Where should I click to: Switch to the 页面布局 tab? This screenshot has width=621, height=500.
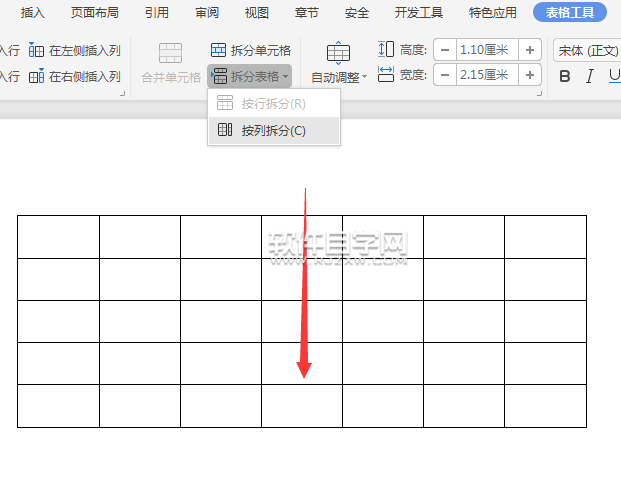[95, 13]
